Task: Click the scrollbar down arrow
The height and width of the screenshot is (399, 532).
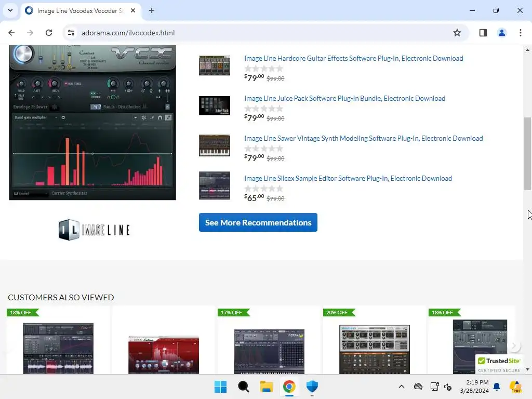Action: pyautogui.click(x=527, y=369)
